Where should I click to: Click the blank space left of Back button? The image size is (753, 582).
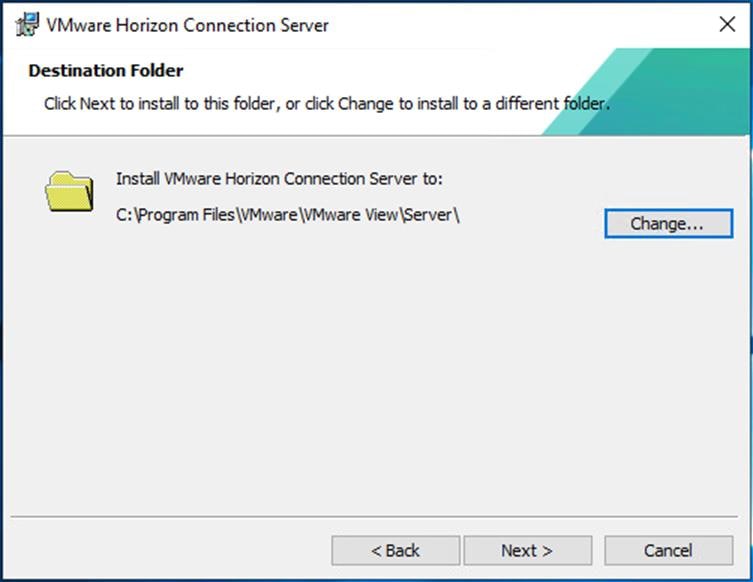[x=170, y=550]
